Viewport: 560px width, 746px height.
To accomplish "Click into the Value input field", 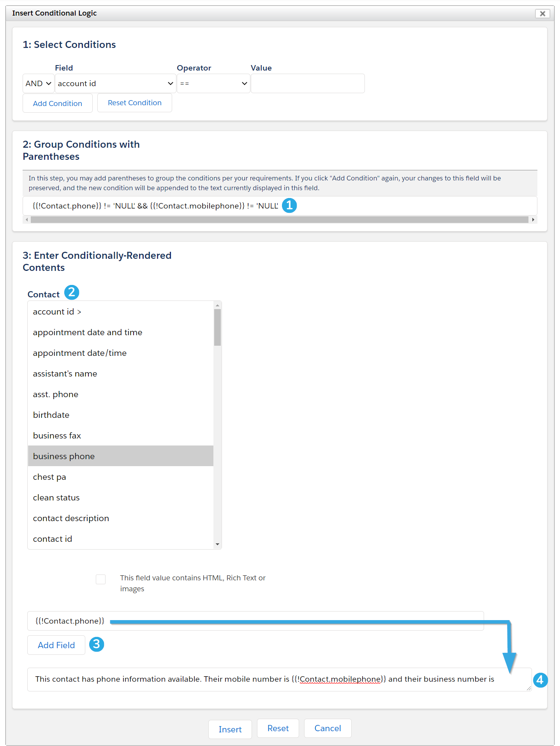I will [308, 83].
